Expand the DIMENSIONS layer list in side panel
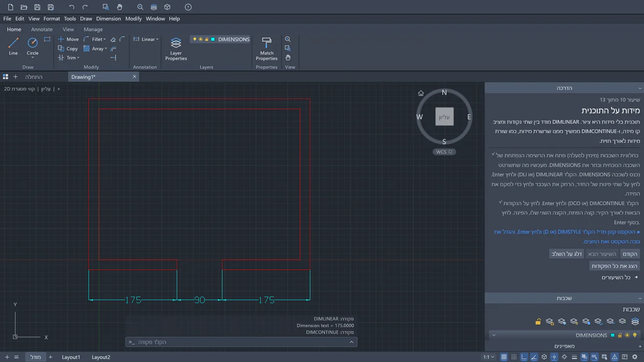 [494, 335]
